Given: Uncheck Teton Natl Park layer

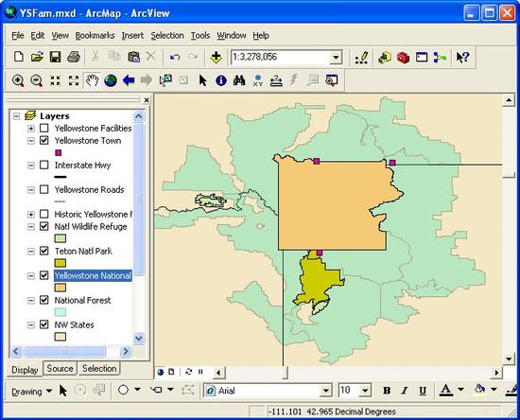Looking at the screenshot, I should [44, 251].
